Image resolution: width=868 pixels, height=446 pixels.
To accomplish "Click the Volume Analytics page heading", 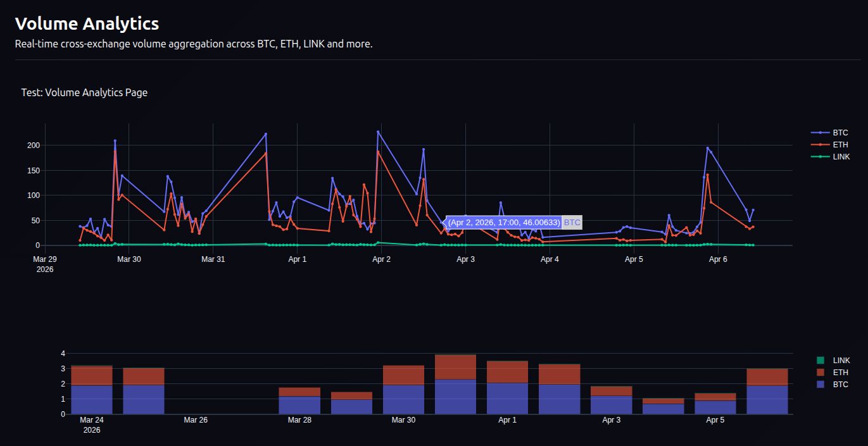I will point(86,23).
